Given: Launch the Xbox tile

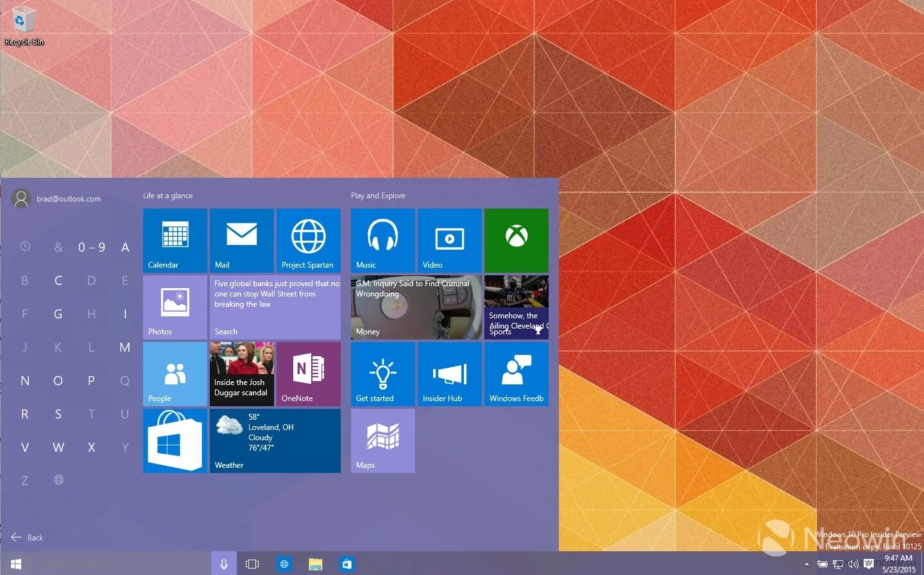Looking at the screenshot, I should 517,241.
